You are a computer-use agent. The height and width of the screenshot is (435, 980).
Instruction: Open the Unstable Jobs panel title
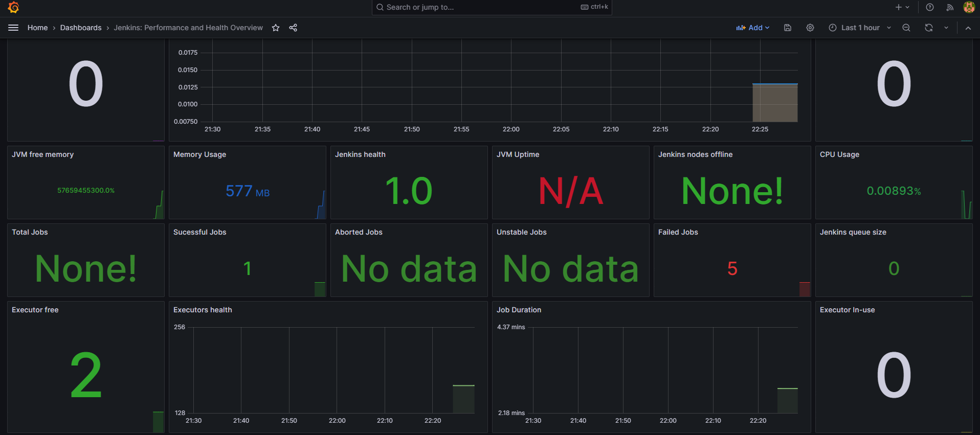pos(522,232)
